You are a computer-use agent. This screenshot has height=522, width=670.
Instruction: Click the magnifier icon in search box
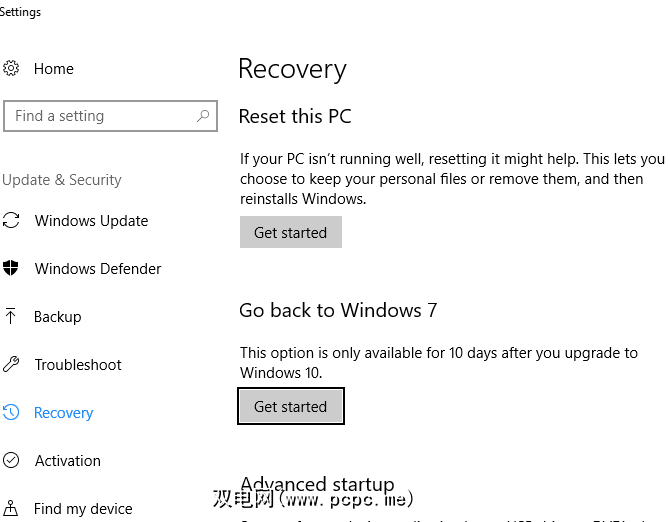coord(202,116)
